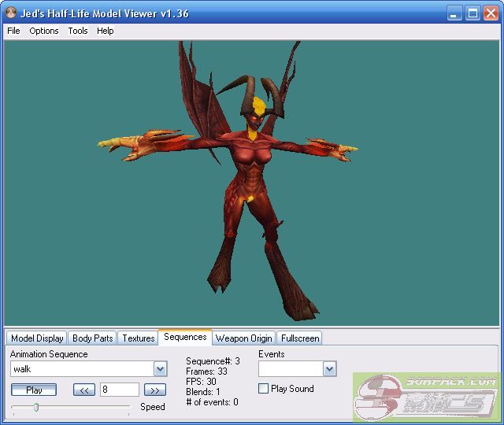Image resolution: width=504 pixels, height=425 pixels.
Task: Expand the Animation Sequence dropdown arrow
Action: click(161, 369)
